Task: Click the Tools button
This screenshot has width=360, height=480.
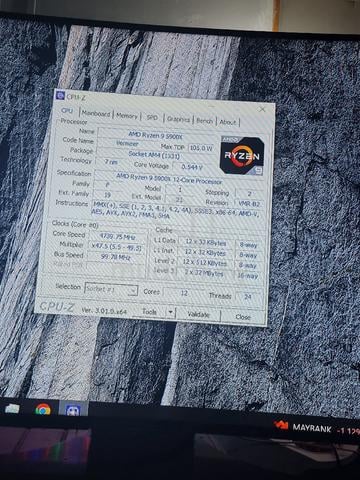Action: coord(150,312)
